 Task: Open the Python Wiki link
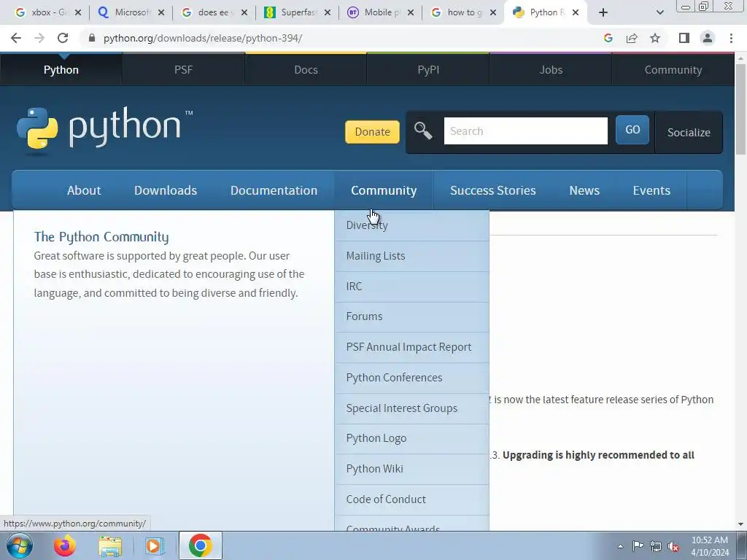(411, 469)
